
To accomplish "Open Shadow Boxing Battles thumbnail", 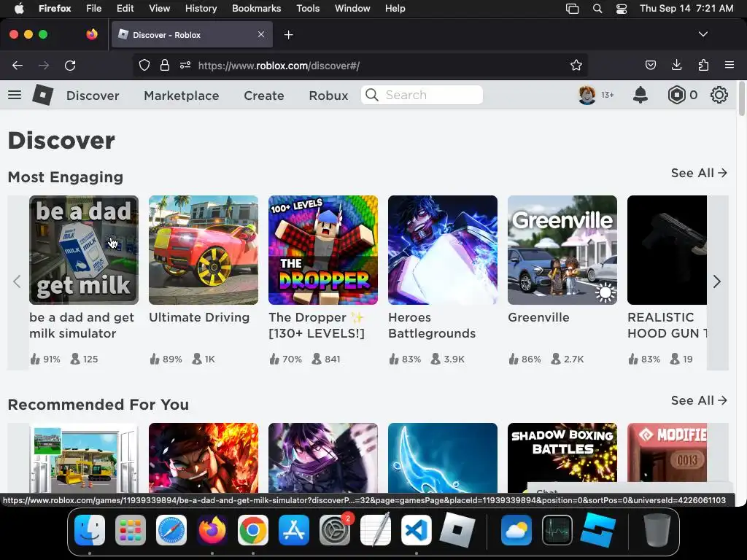I will point(562,458).
